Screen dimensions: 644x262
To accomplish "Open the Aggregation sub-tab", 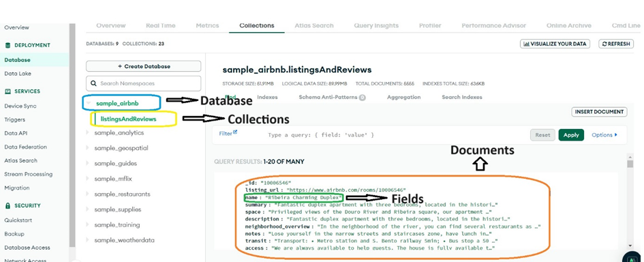I will (403, 98).
